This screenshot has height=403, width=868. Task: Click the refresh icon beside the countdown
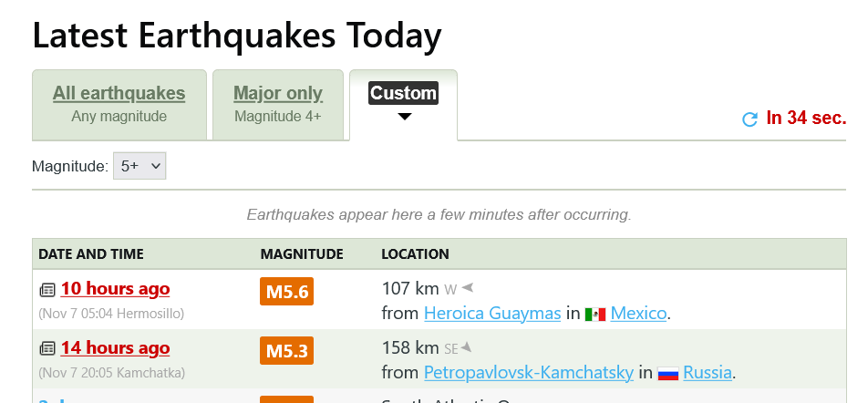pyautogui.click(x=750, y=119)
